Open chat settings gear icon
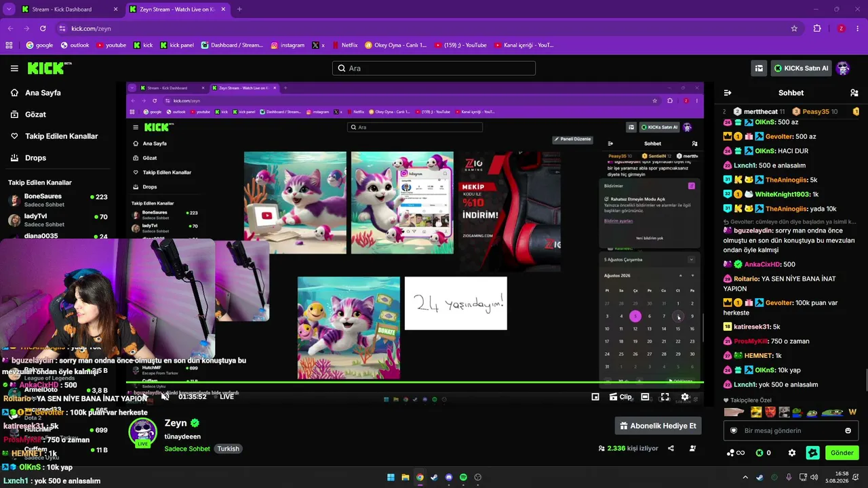 (791, 453)
